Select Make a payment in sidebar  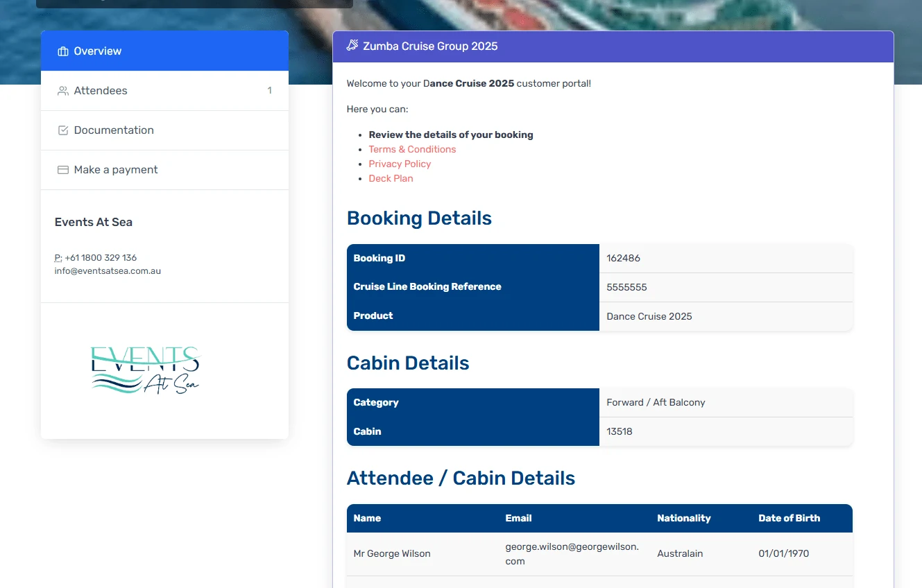tap(116, 170)
